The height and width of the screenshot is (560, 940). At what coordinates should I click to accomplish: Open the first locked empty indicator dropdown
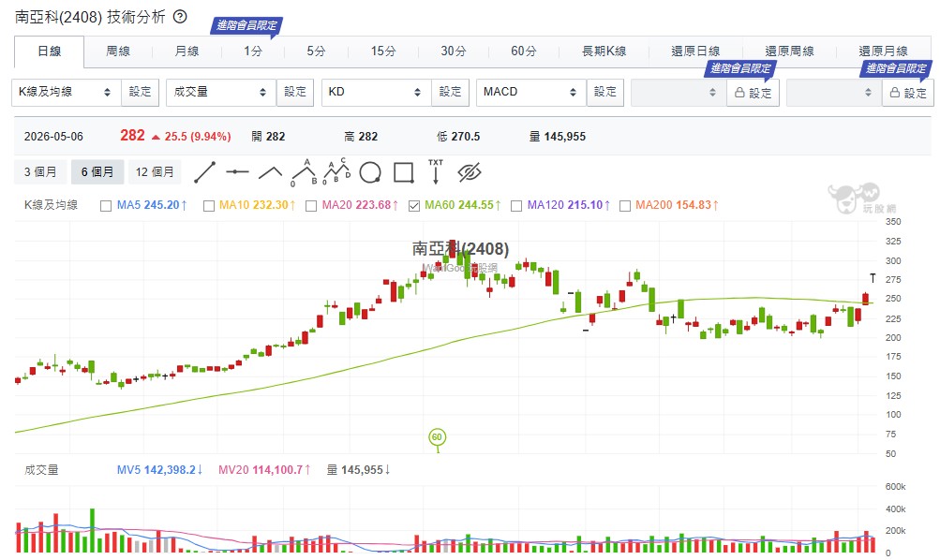[x=679, y=92]
